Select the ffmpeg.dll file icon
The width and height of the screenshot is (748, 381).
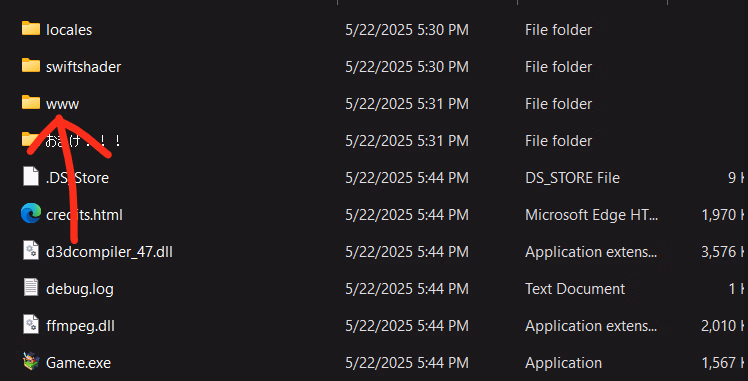(x=31, y=325)
